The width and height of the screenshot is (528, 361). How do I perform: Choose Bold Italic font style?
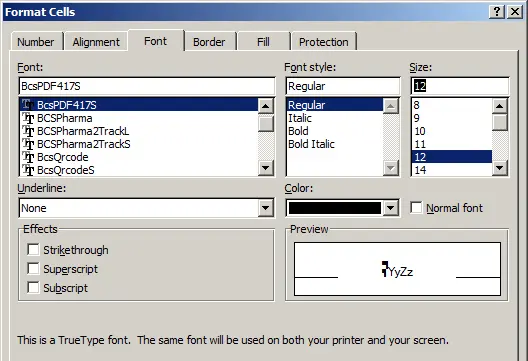pos(335,144)
